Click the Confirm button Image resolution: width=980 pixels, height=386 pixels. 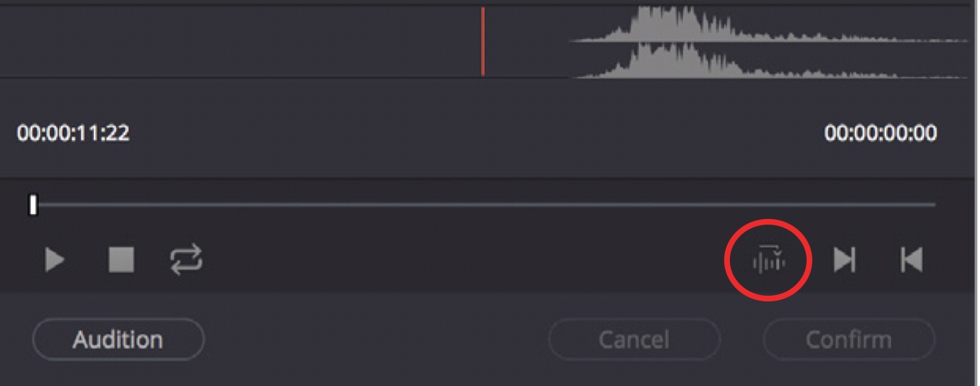[849, 340]
